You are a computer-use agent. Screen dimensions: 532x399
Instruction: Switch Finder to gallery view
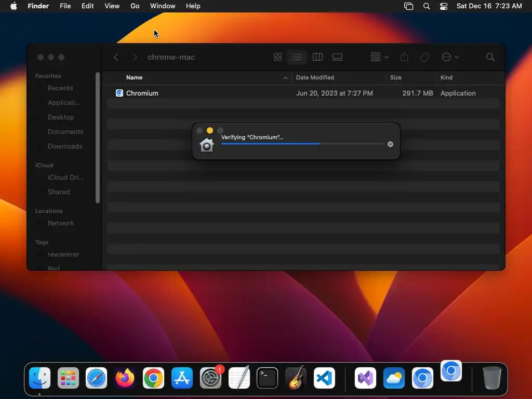(x=337, y=57)
